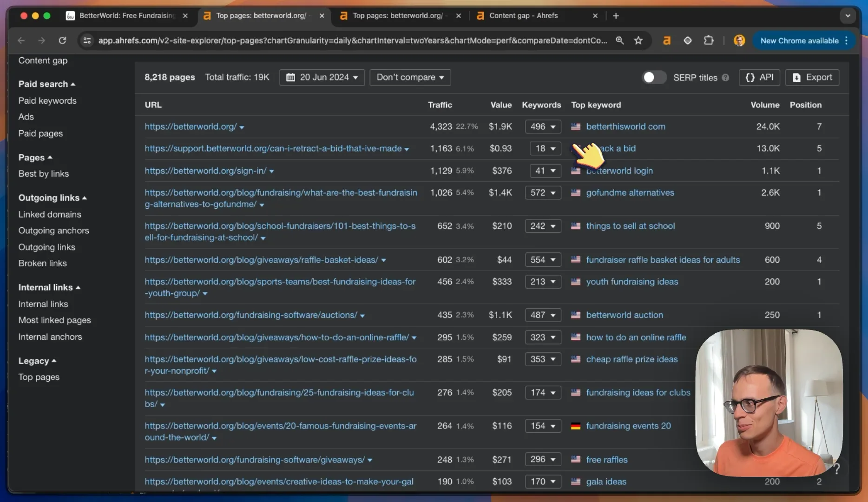Expand the 572 keywords dropdown
The height and width of the screenshot is (502, 868).
tap(543, 192)
